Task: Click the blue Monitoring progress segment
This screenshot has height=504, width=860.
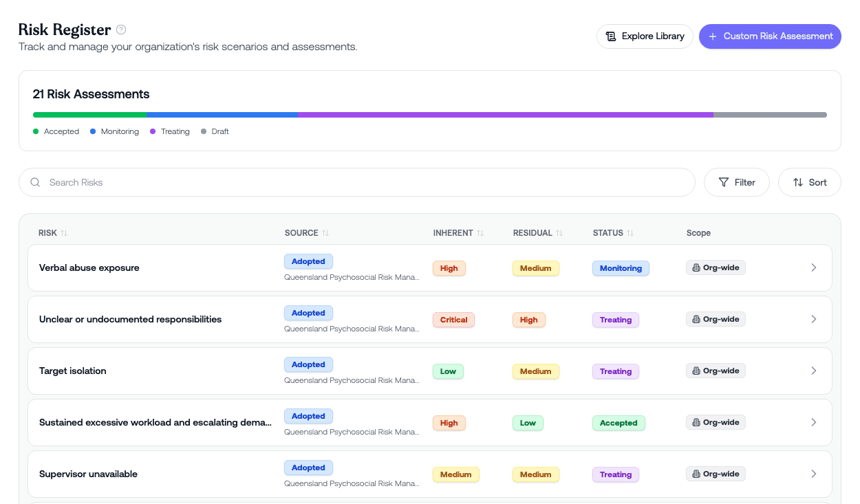Action: tap(222, 115)
